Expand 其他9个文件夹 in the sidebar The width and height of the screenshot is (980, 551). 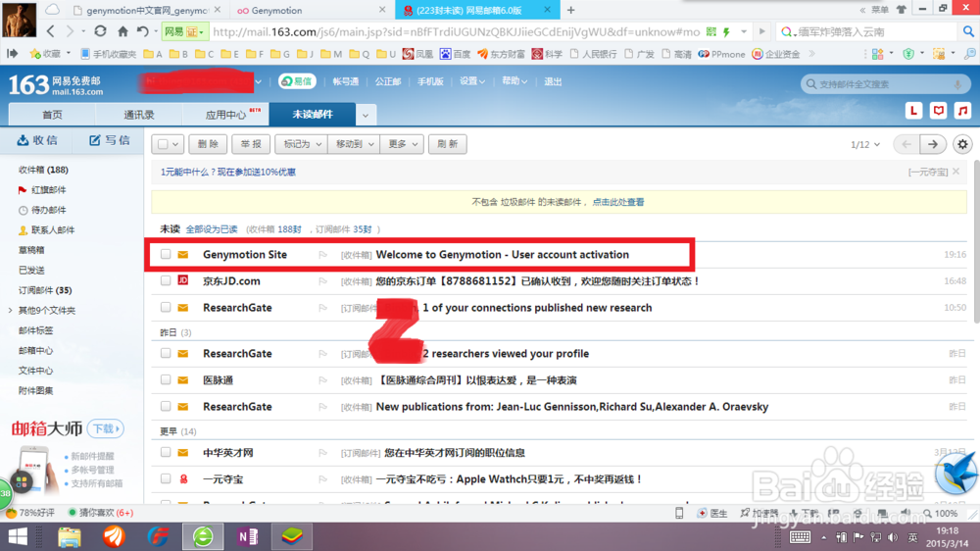tap(10, 310)
